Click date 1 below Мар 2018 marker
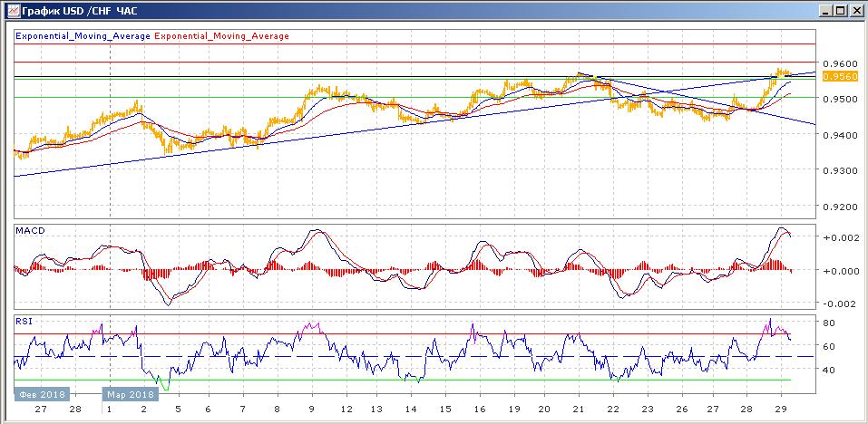Viewport: 868px width, 424px height. pyautogui.click(x=110, y=410)
